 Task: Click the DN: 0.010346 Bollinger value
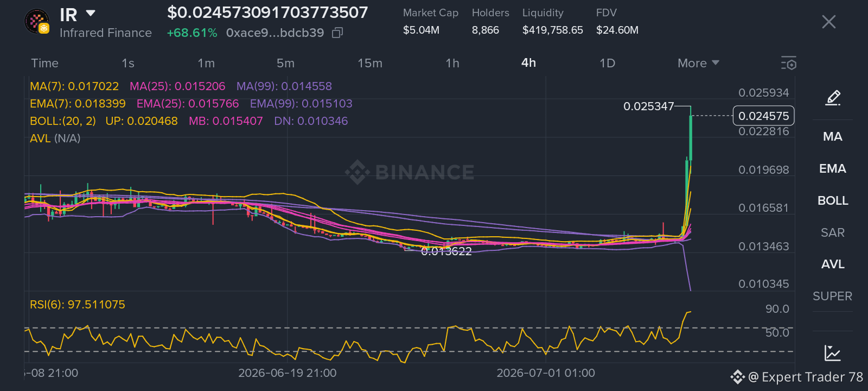(311, 121)
